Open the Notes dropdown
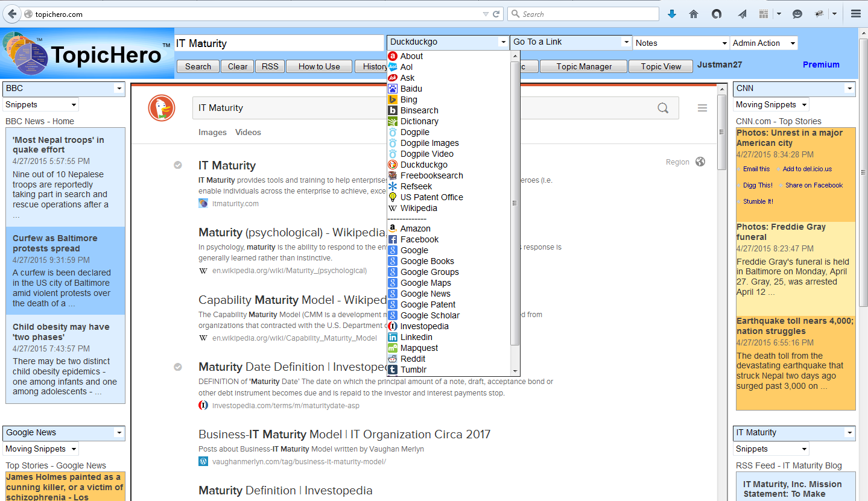The image size is (868, 501). 681,43
